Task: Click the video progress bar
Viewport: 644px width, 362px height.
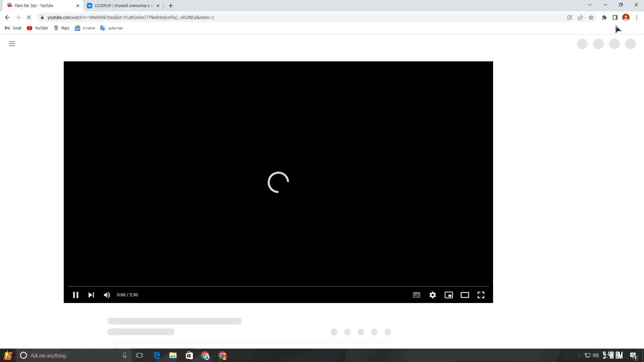Action: pos(278,286)
